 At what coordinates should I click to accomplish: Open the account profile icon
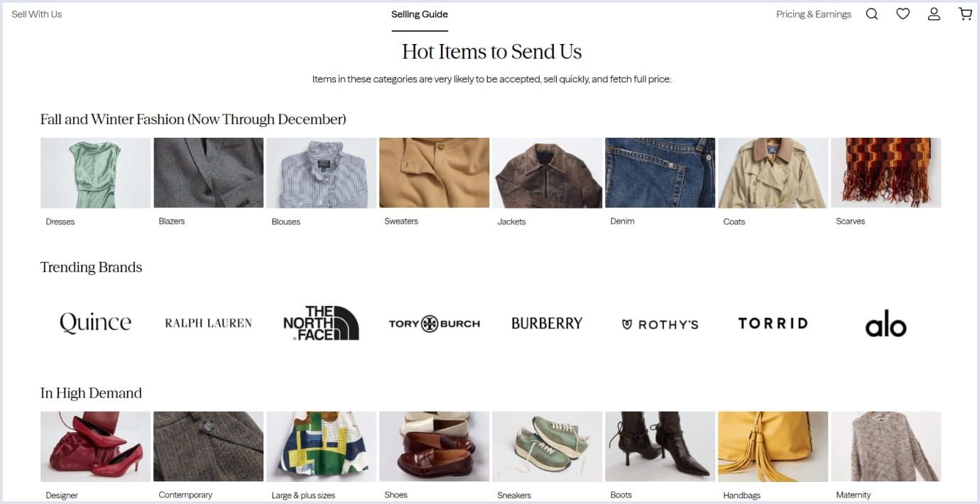[x=934, y=13]
